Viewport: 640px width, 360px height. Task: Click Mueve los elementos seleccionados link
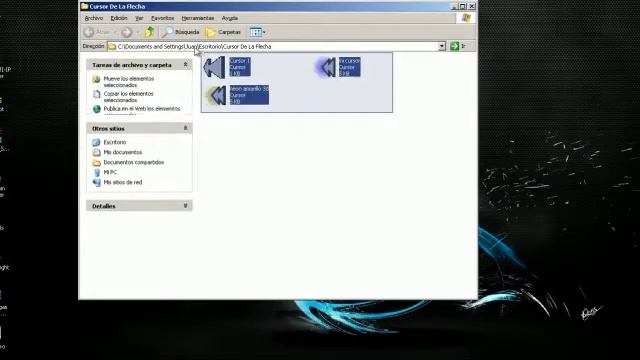click(129, 82)
